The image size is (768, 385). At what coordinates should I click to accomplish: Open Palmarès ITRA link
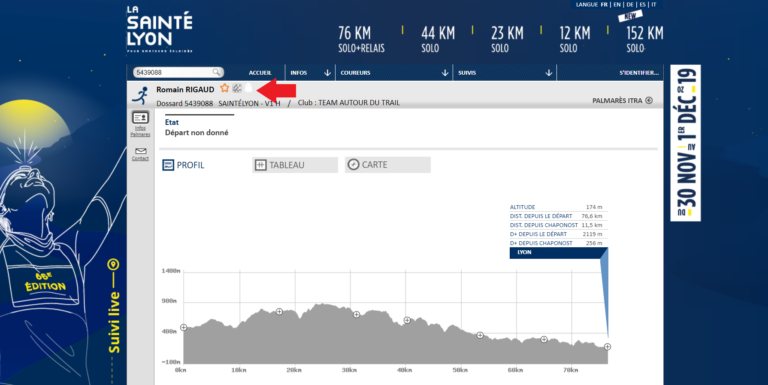622,100
